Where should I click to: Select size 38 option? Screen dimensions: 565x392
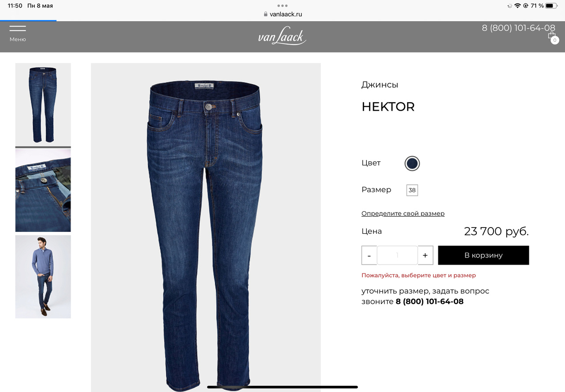pyautogui.click(x=412, y=190)
